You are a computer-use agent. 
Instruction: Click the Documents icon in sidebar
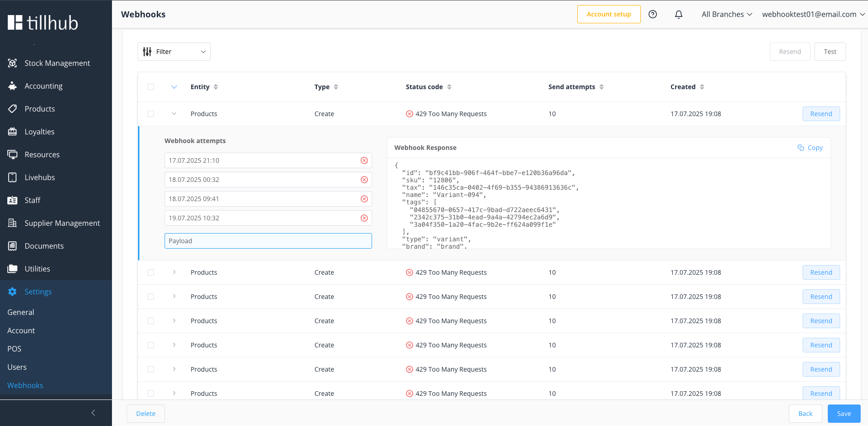point(13,246)
